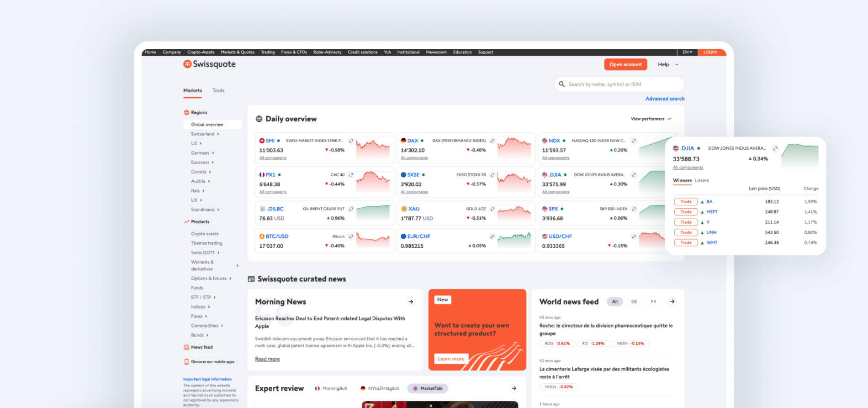Open Important legal information link
The image size is (868, 408).
pyautogui.click(x=207, y=379)
